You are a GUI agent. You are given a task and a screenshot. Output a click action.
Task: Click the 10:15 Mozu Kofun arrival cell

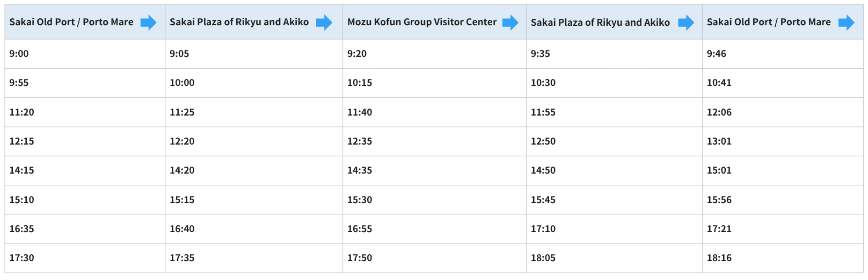click(434, 83)
